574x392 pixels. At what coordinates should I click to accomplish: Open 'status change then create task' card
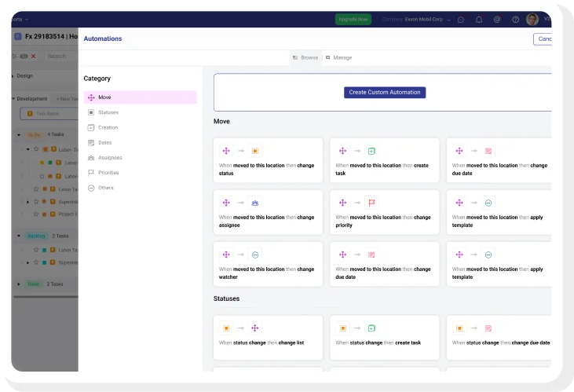tap(385, 338)
